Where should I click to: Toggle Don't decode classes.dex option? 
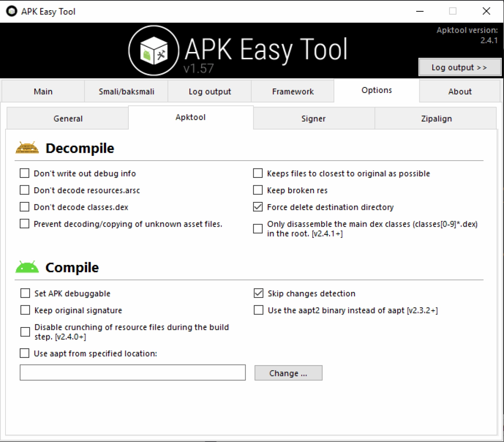(x=24, y=207)
